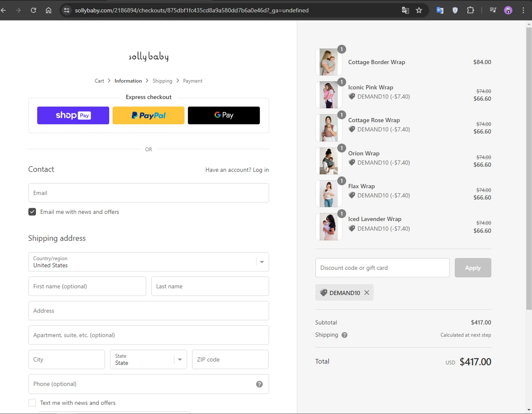Bookmark this page with the star

click(x=419, y=10)
